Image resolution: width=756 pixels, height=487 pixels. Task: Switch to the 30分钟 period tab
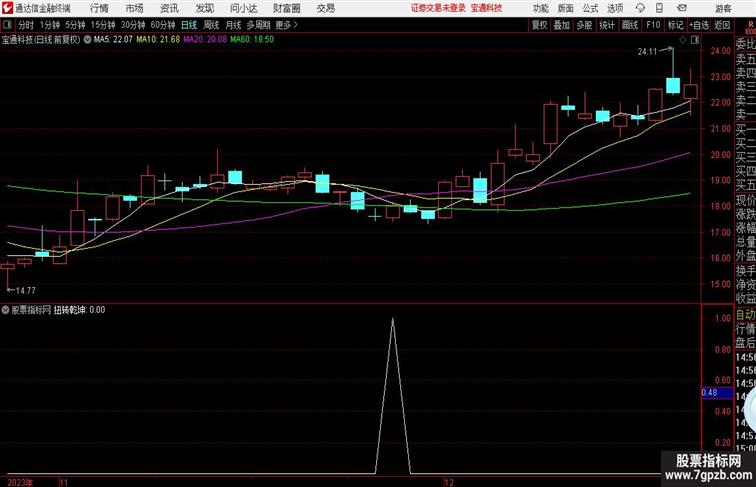[133, 25]
